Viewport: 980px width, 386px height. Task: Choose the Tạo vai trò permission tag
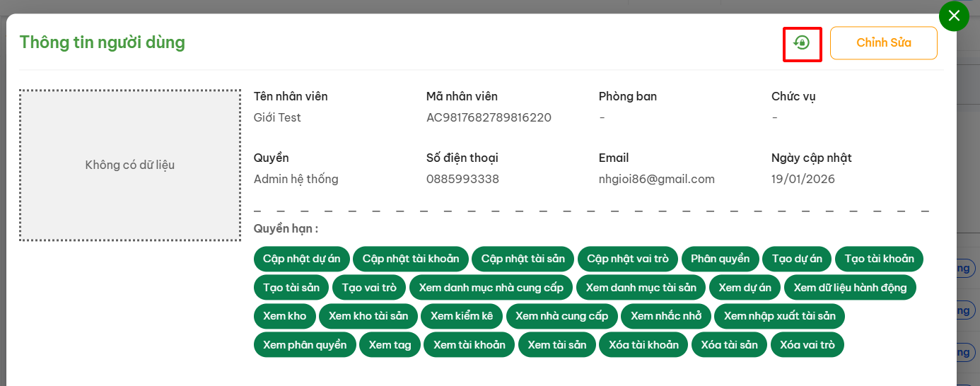coord(369,288)
